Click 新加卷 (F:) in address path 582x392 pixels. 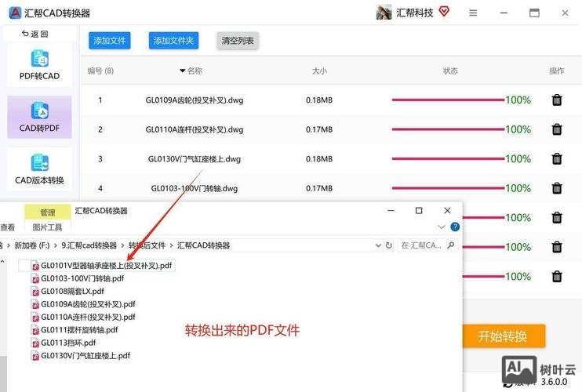[x=32, y=245]
